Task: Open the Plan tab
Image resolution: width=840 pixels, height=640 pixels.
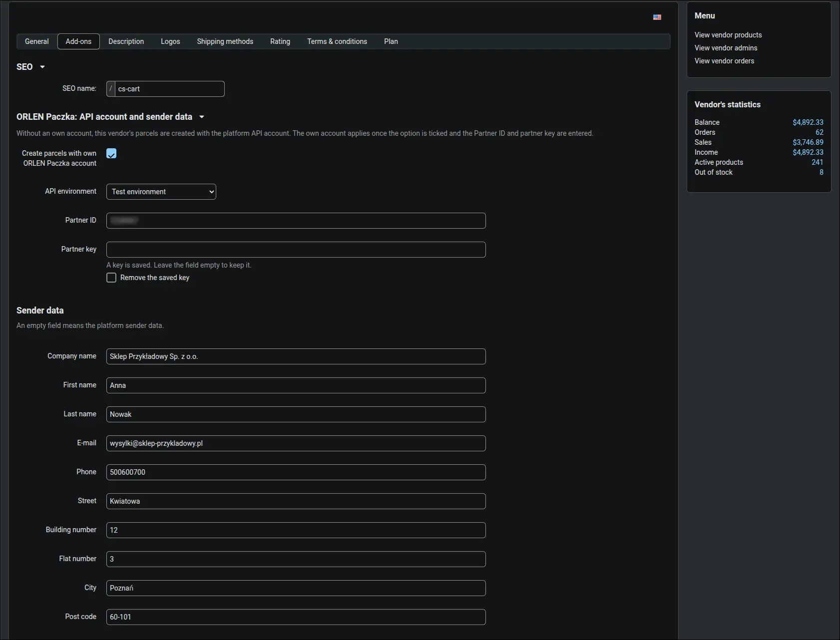Action: pos(391,41)
